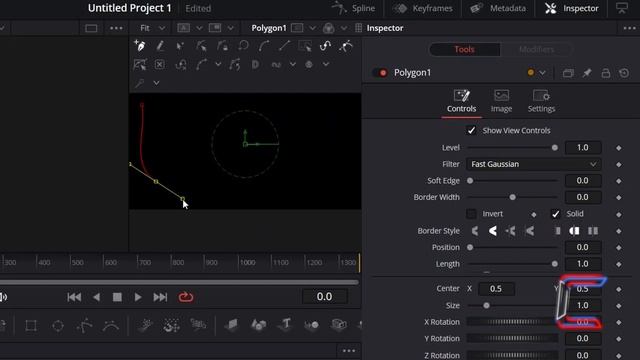Add a Rectangle mask tool

pos(31,325)
